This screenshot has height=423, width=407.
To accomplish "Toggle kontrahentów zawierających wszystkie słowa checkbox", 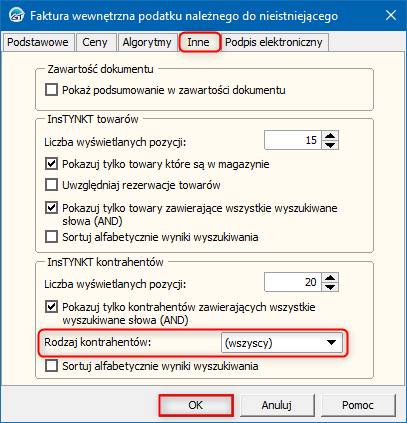I will [51, 307].
